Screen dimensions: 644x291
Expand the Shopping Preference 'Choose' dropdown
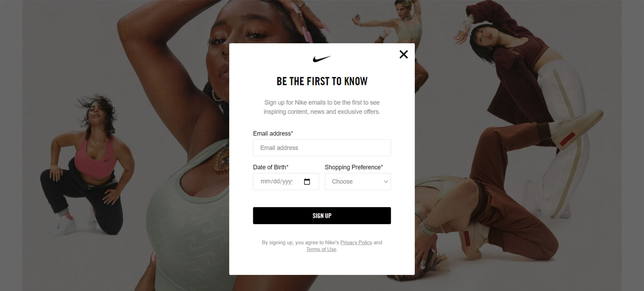pyautogui.click(x=358, y=182)
